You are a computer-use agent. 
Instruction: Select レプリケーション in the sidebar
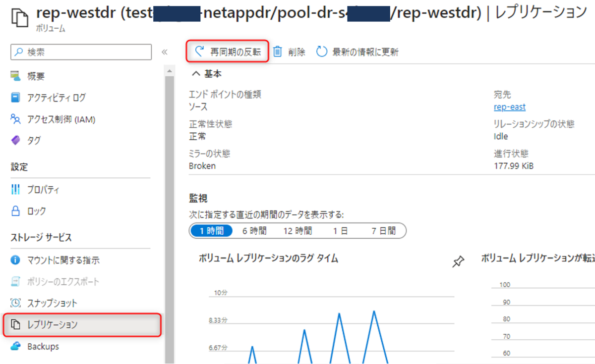[82, 325]
